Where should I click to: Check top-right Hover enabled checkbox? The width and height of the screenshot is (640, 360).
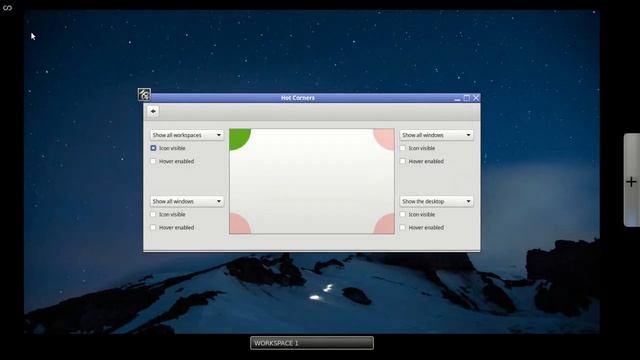[x=403, y=161]
